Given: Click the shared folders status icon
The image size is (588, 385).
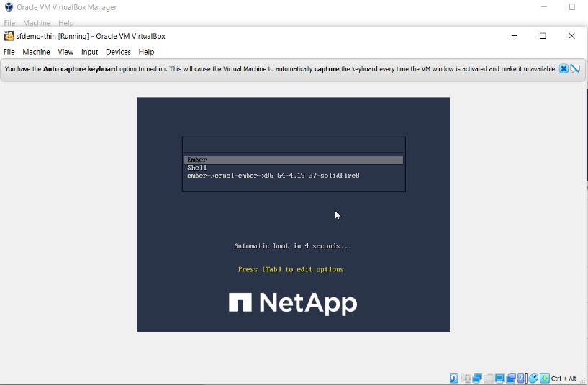Looking at the screenshot, I should pos(488,379).
